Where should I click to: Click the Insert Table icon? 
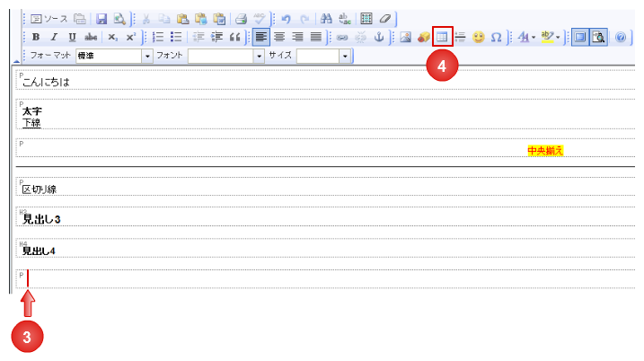(442, 37)
